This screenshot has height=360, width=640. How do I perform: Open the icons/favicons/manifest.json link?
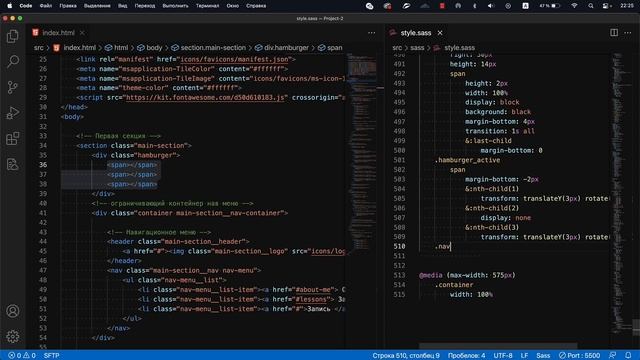pyautogui.click(x=234, y=59)
